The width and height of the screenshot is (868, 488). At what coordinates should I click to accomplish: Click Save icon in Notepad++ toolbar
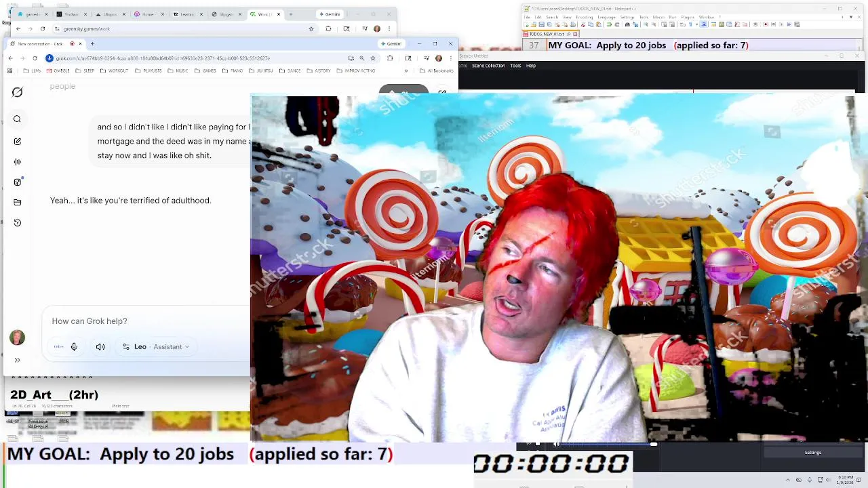pos(542,24)
